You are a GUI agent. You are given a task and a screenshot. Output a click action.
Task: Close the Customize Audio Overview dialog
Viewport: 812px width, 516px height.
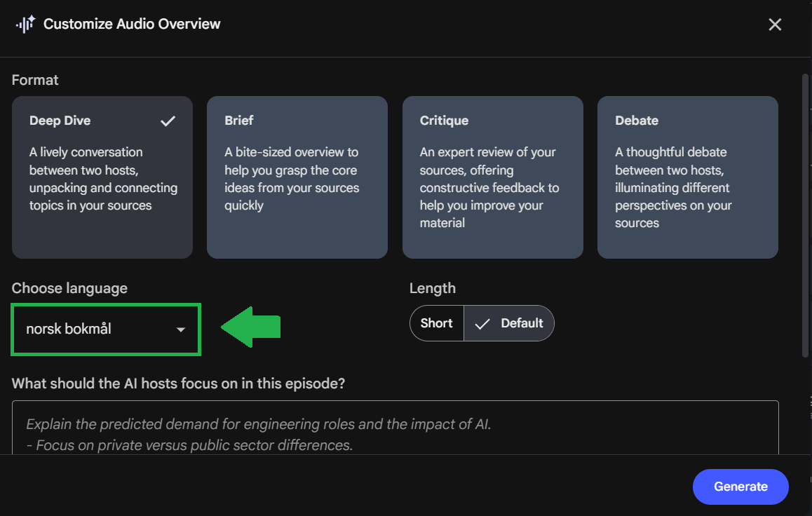(x=775, y=25)
